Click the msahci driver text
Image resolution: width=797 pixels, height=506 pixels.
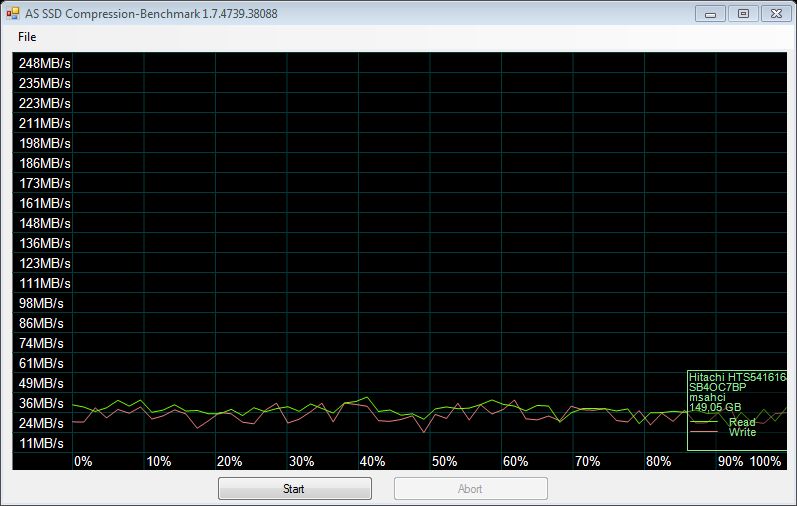click(x=707, y=397)
